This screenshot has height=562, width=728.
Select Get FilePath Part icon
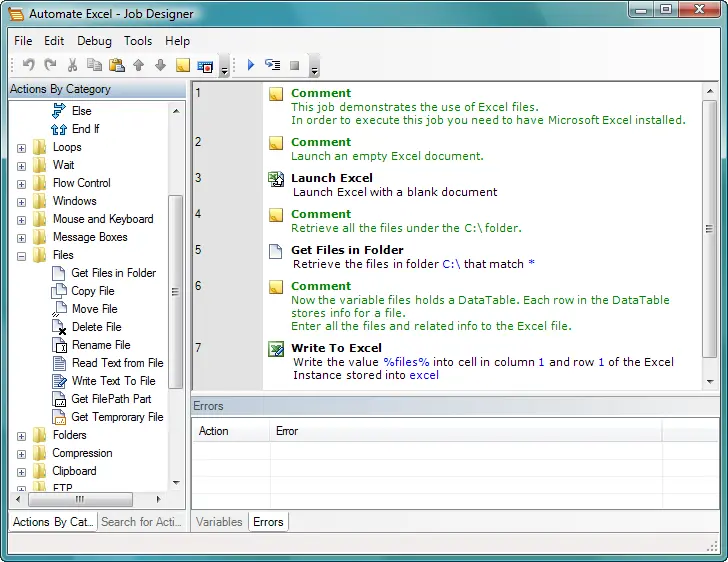[x=59, y=399]
